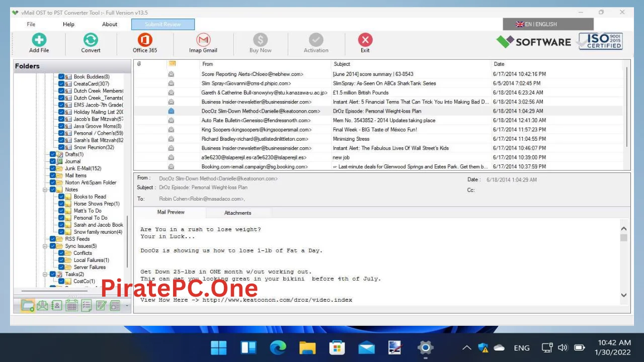Image resolution: width=644 pixels, height=362 pixels.
Task: Uncheck the Books to Read checkbox
Action: (x=61, y=197)
